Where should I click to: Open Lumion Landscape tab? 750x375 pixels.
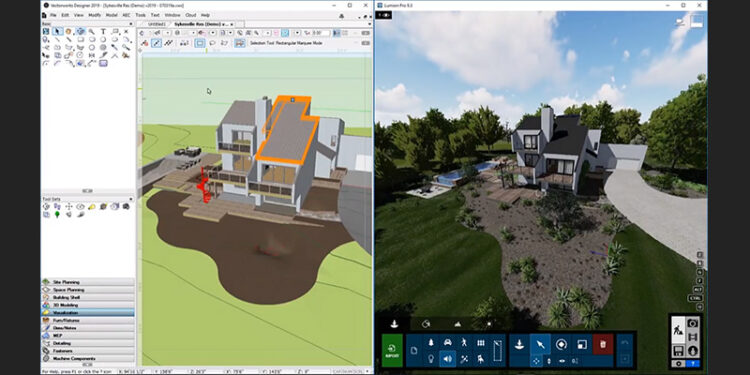tap(458, 324)
